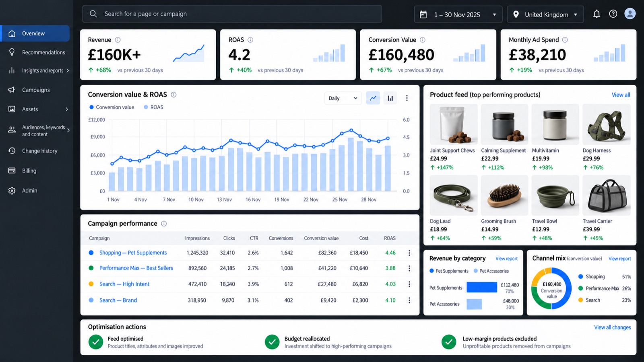Click the search for a page or campaign field

(x=232, y=14)
